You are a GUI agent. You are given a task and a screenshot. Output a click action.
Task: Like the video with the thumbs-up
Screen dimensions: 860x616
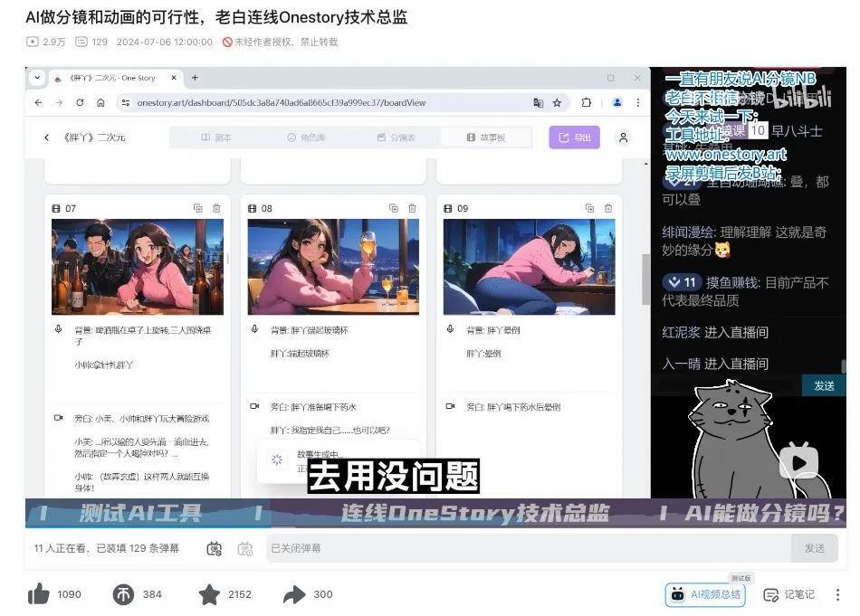tap(39, 594)
